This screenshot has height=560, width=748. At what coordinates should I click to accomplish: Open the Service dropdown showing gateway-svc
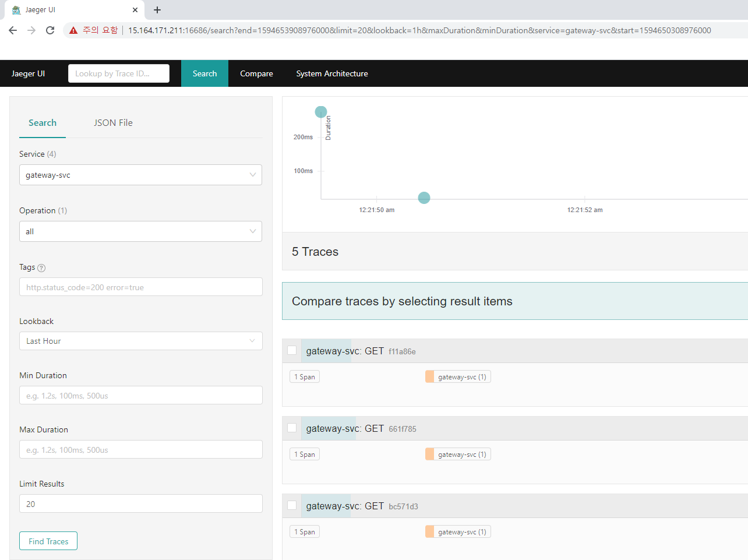coord(140,175)
